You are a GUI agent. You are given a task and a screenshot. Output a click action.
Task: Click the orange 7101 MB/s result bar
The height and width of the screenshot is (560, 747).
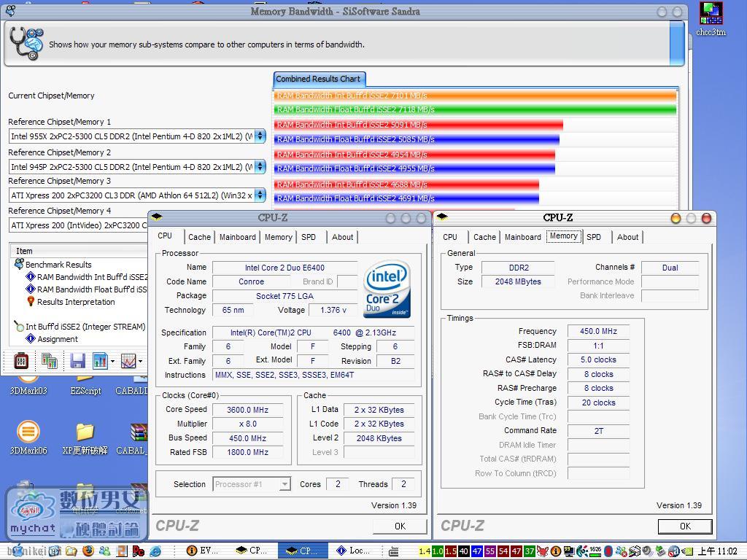[475, 96]
